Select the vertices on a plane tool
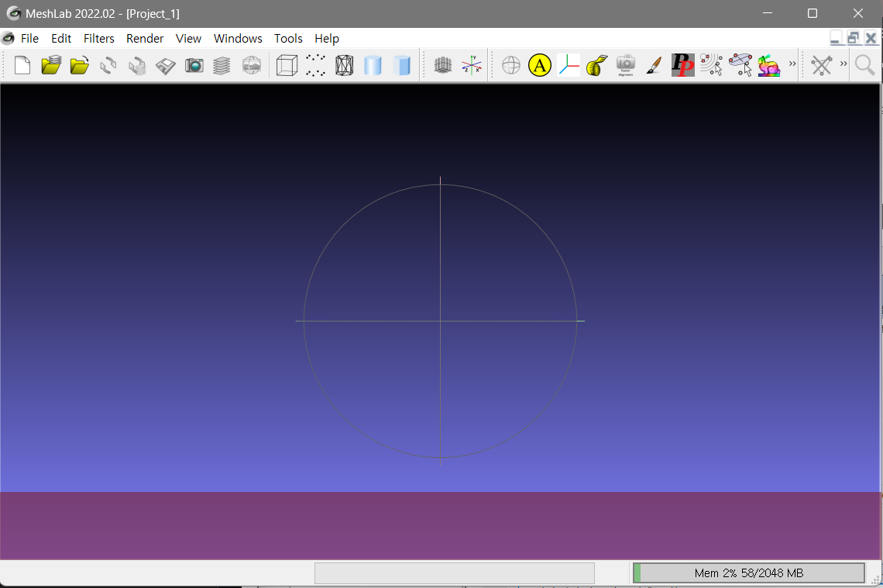 pyautogui.click(x=740, y=66)
